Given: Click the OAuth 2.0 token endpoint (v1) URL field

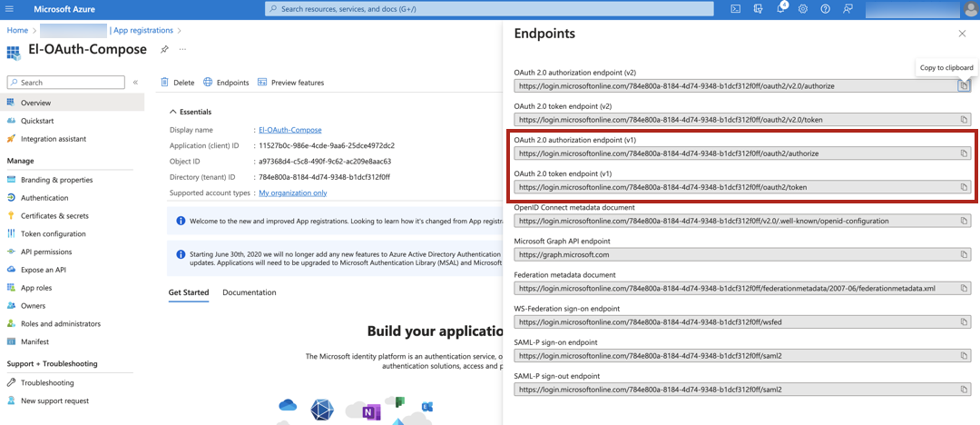Looking at the screenshot, I should [742, 186].
